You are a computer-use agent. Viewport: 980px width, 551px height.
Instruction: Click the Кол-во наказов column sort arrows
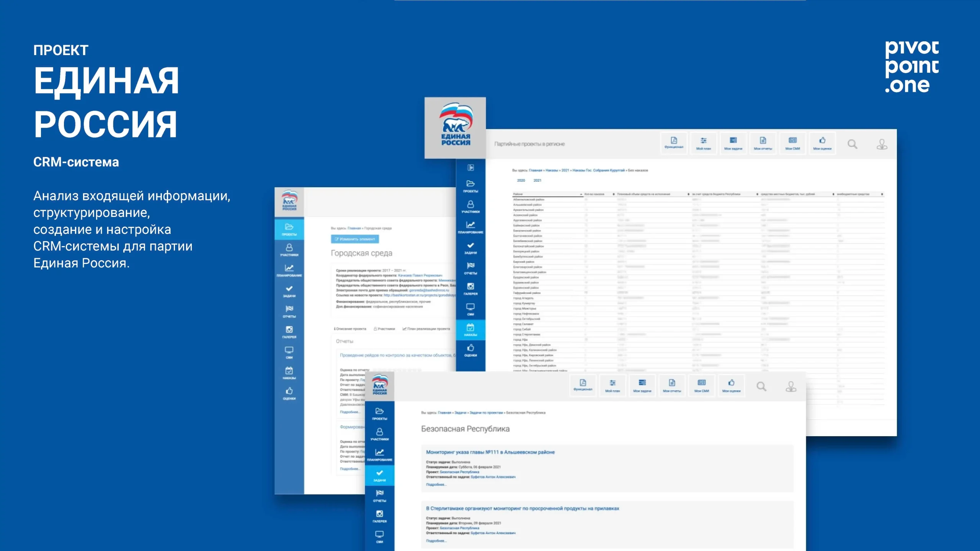click(x=614, y=194)
